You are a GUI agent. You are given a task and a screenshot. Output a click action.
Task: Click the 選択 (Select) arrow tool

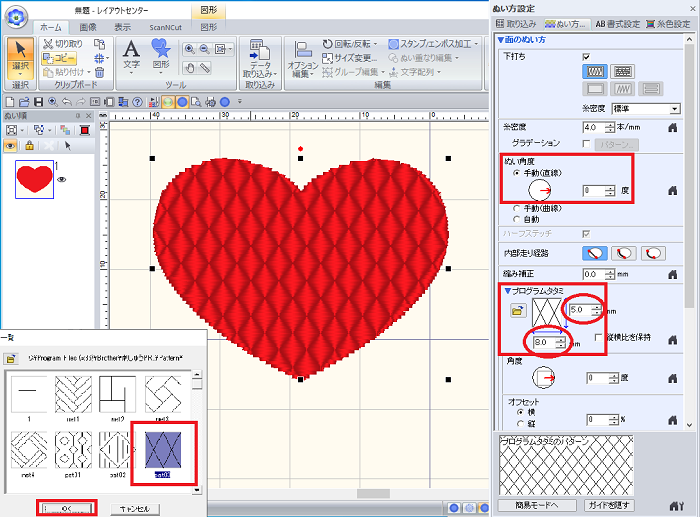click(x=20, y=54)
